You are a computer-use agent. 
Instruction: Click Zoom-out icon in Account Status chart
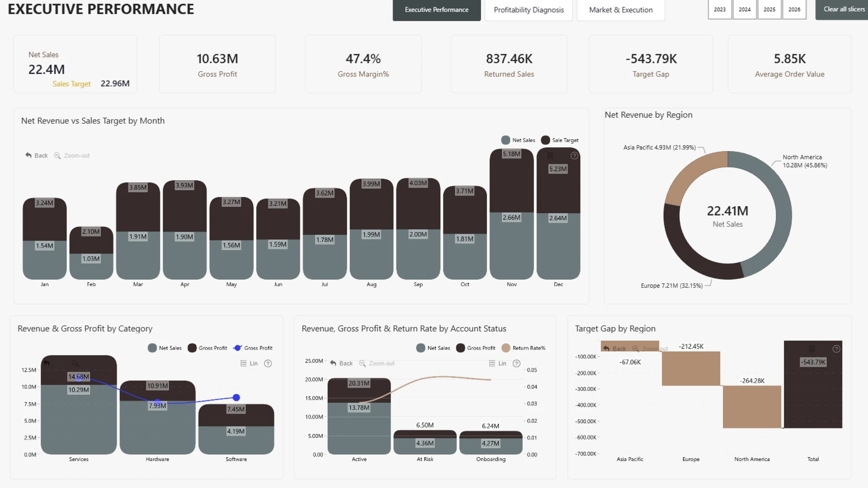pos(363,363)
